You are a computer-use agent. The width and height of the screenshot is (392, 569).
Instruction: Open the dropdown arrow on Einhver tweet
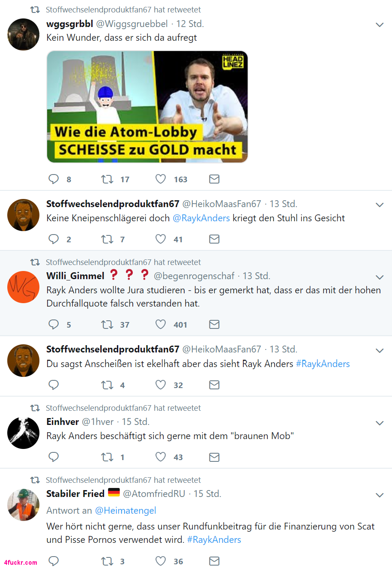[380, 423]
